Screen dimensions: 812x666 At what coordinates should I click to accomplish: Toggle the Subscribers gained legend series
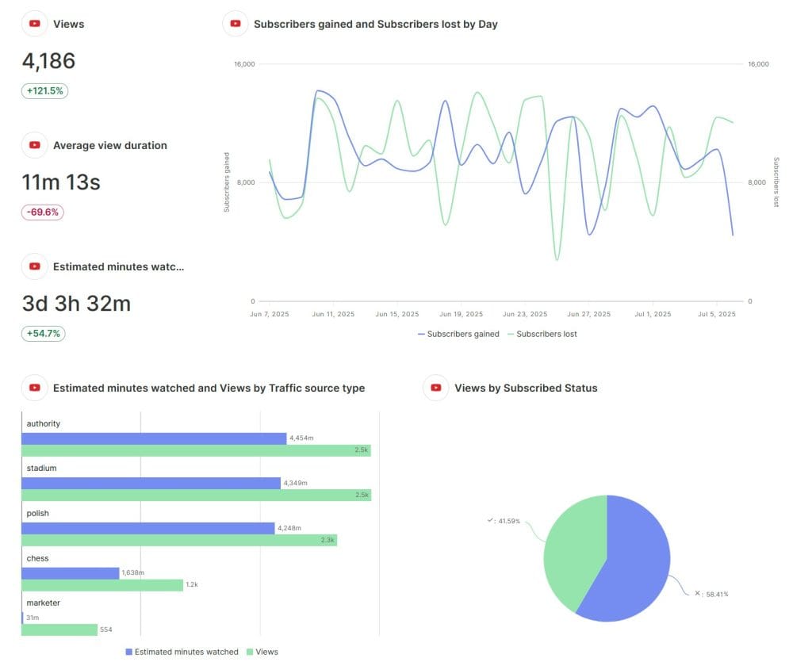coord(458,334)
